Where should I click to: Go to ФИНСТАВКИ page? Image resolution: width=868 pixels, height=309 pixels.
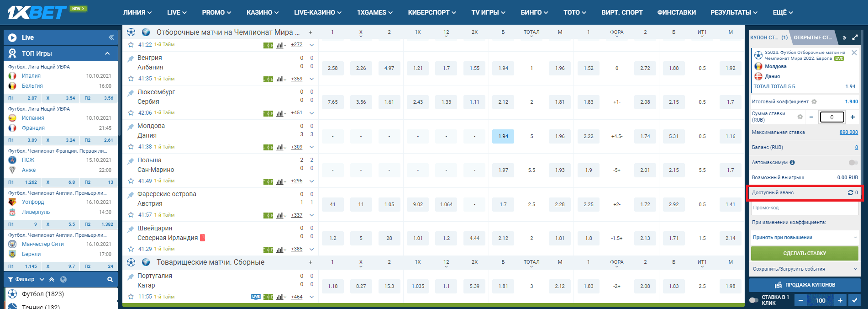pyautogui.click(x=676, y=12)
